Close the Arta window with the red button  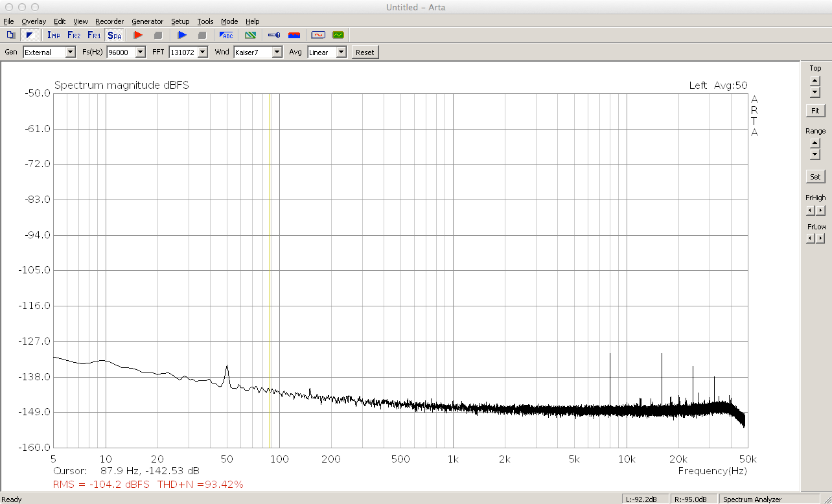pyautogui.click(x=9, y=7)
